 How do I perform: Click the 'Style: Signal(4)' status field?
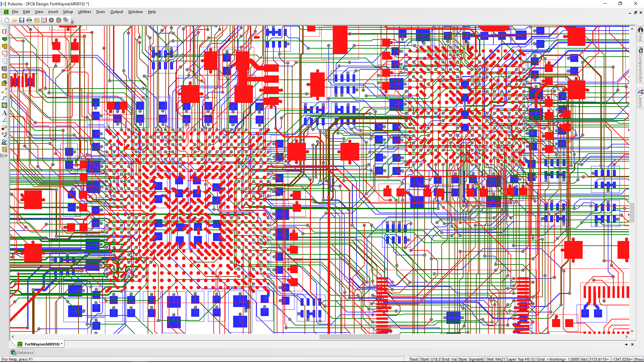471,359
